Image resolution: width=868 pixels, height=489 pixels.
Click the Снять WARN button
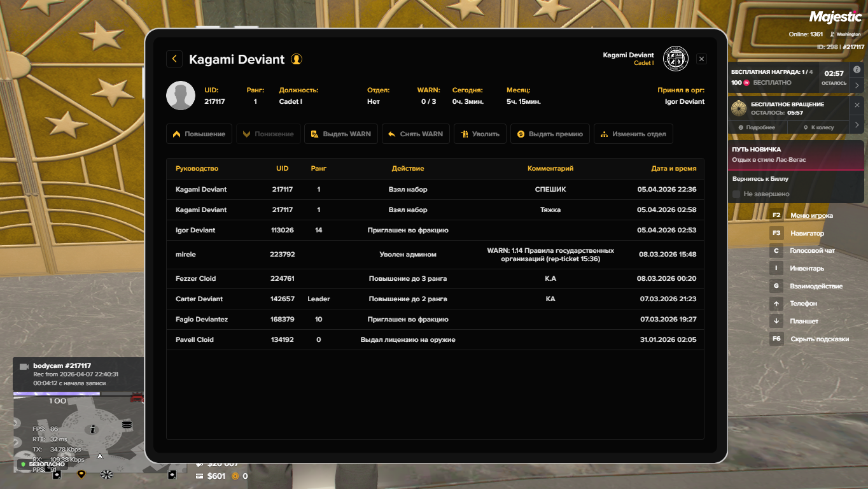coord(416,134)
